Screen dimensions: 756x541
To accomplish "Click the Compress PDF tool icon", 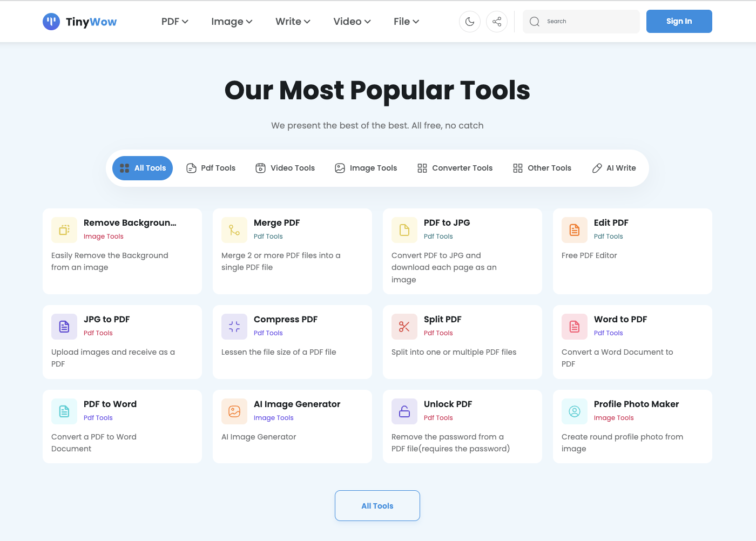I will [234, 327].
